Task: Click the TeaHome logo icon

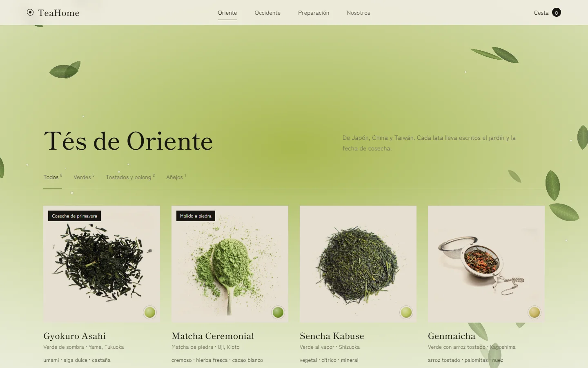Action: pos(30,13)
